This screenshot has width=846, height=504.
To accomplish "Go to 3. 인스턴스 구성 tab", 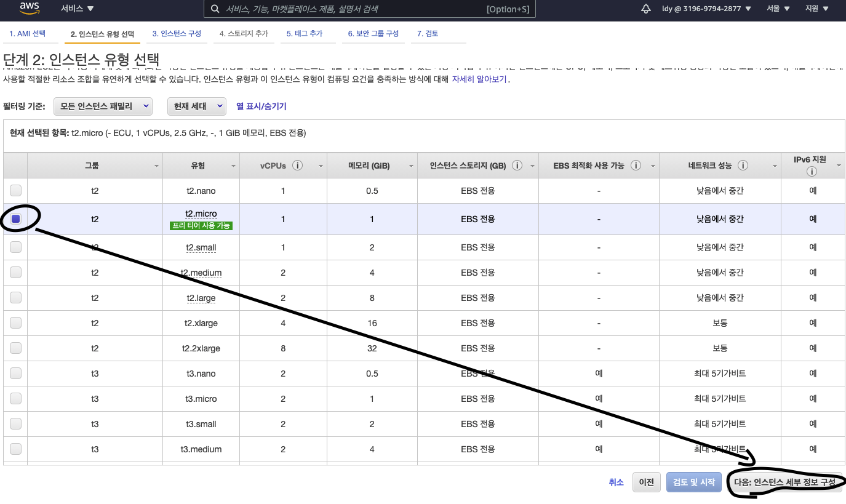I will [x=177, y=33].
